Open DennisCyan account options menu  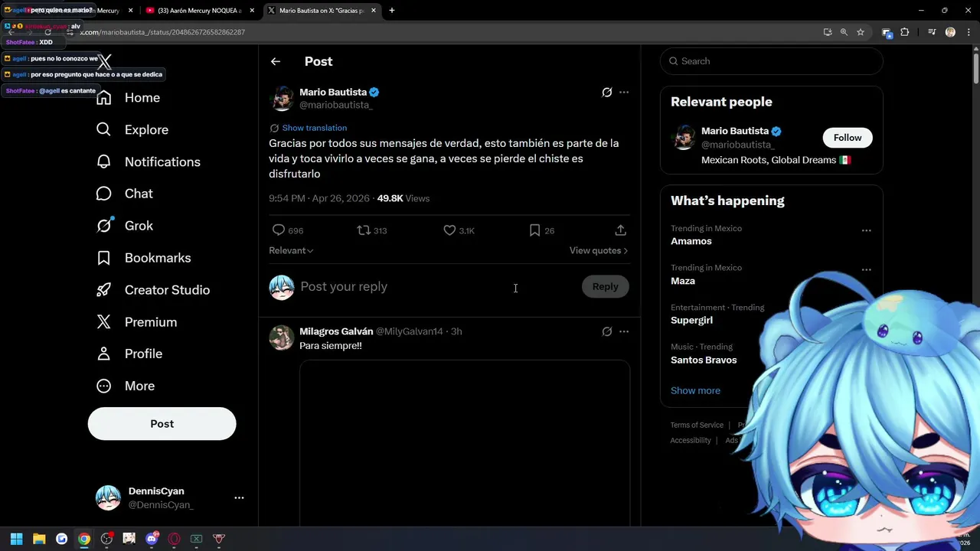[239, 497]
